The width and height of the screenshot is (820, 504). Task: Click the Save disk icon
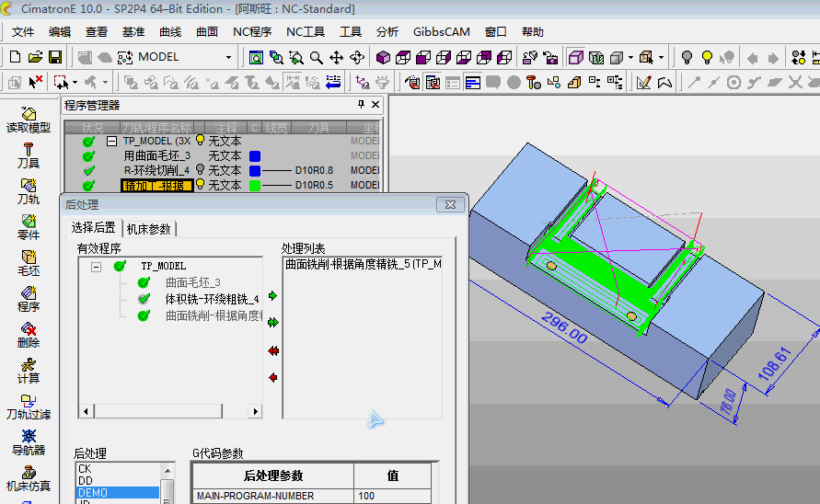tap(55, 57)
